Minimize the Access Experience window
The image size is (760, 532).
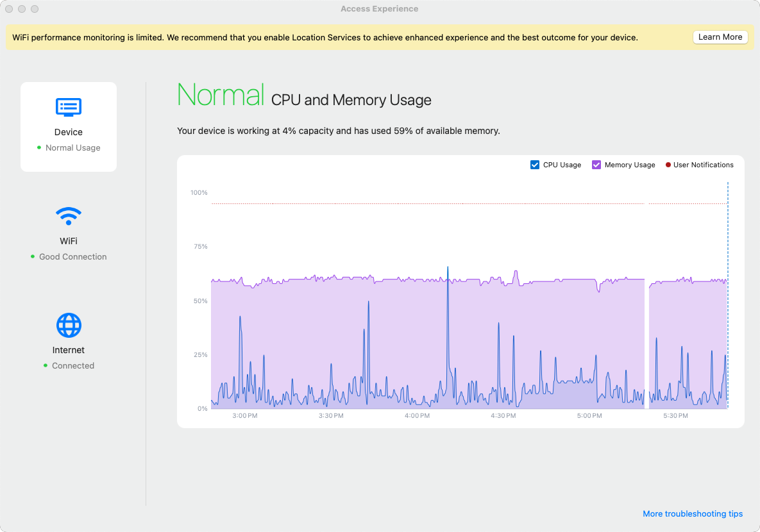click(x=22, y=9)
